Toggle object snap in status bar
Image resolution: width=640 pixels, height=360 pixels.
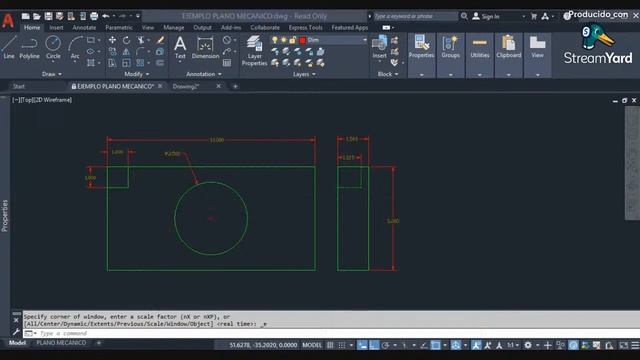[436, 345]
